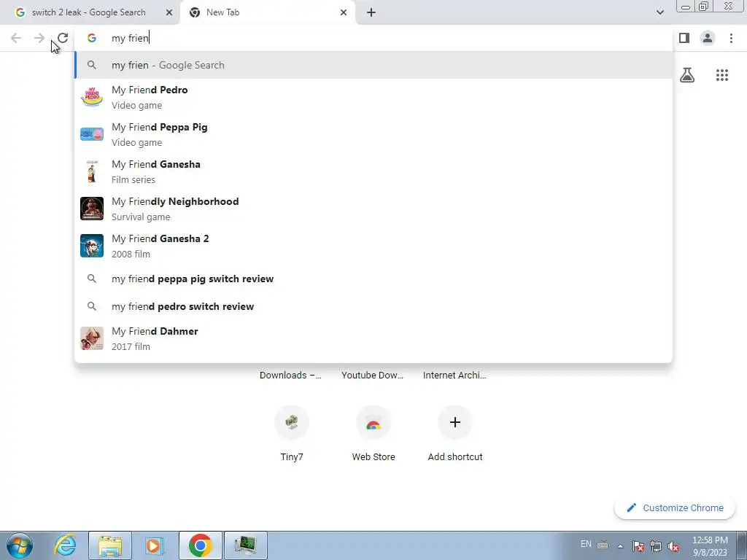Open the on-screen keyboard tray icon
This screenshot has height=560, width=747.
[x=603, y=545]
